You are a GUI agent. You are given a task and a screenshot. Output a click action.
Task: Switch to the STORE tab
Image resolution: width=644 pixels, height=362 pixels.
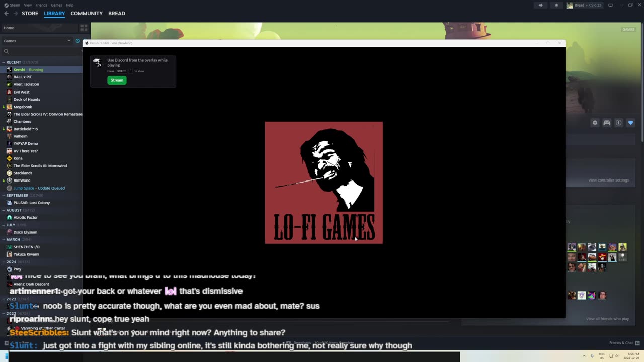[30, 14]
